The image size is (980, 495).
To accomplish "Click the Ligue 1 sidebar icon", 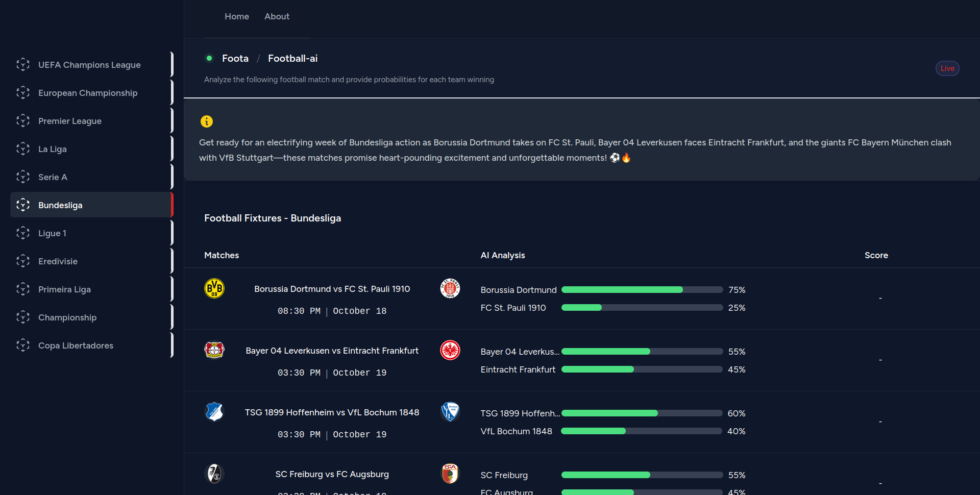I will (23, 233).
